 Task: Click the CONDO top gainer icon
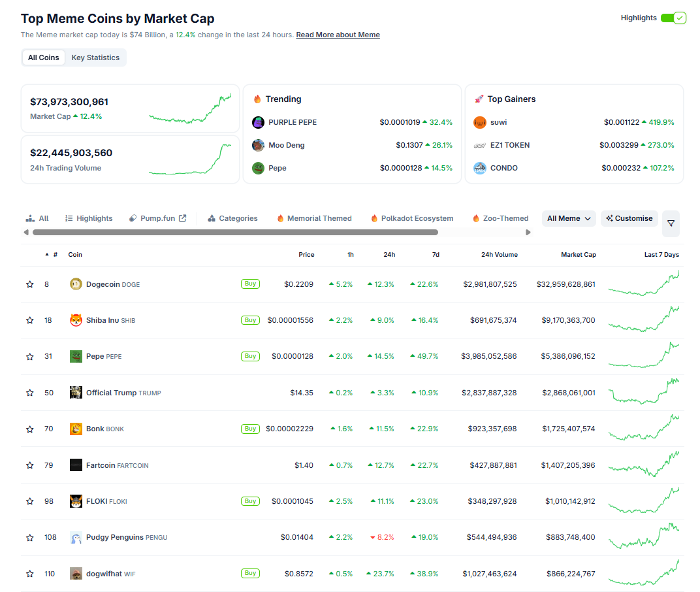pos(480,168)
